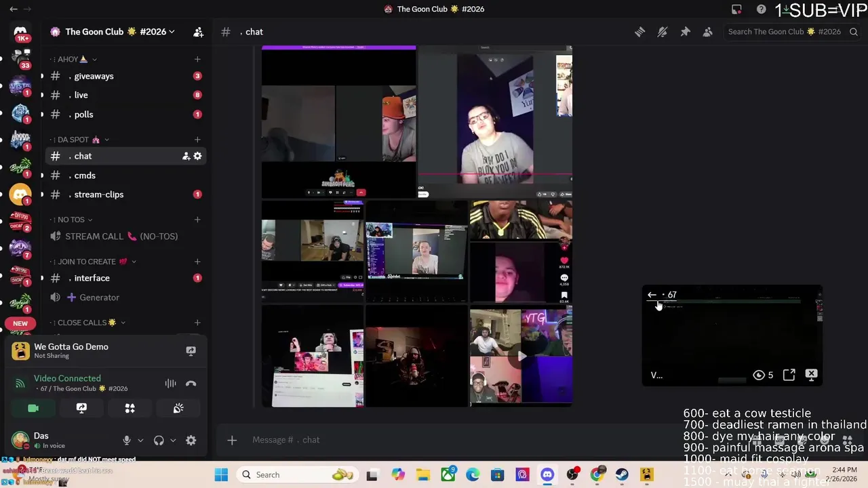Open headphone output options arrow
Screen dimensions: 868x488
pos(173,441)
